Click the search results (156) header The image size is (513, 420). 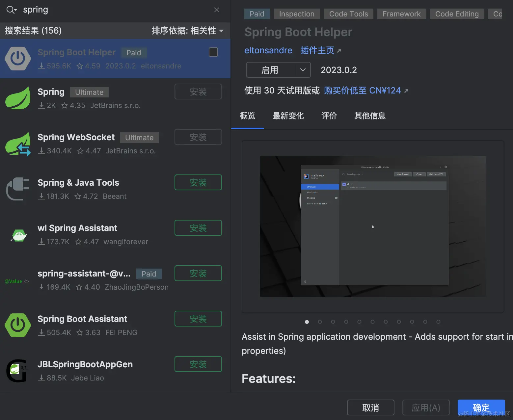point(33,31)
